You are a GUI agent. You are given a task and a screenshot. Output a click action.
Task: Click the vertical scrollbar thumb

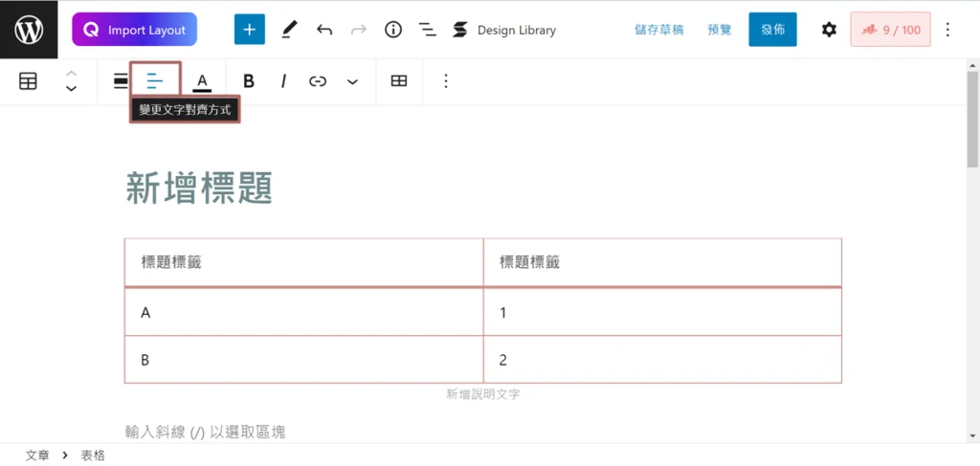[x=972, y=120]
